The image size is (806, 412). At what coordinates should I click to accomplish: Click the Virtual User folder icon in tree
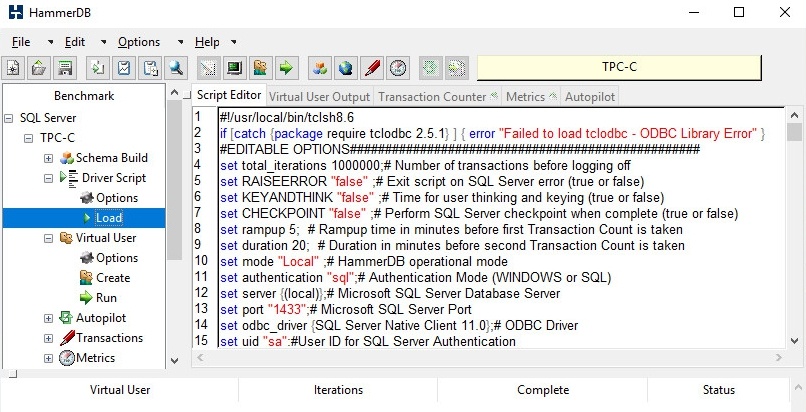tap(66, 238)
